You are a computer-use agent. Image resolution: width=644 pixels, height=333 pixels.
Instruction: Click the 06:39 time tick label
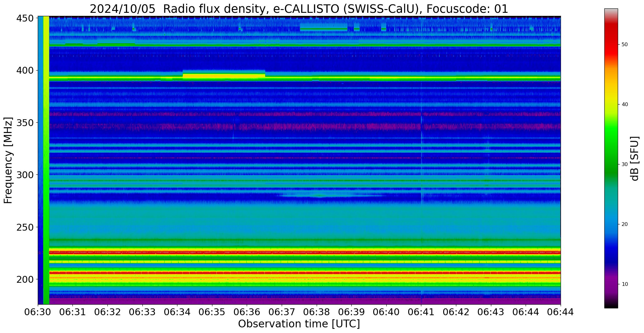coord(352,312)
